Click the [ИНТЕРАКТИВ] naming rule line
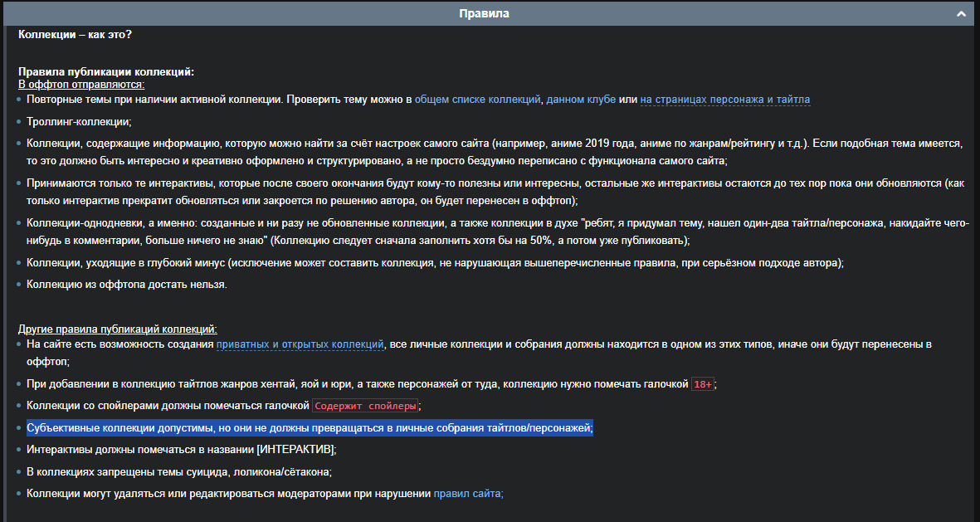 pos(181,450)
